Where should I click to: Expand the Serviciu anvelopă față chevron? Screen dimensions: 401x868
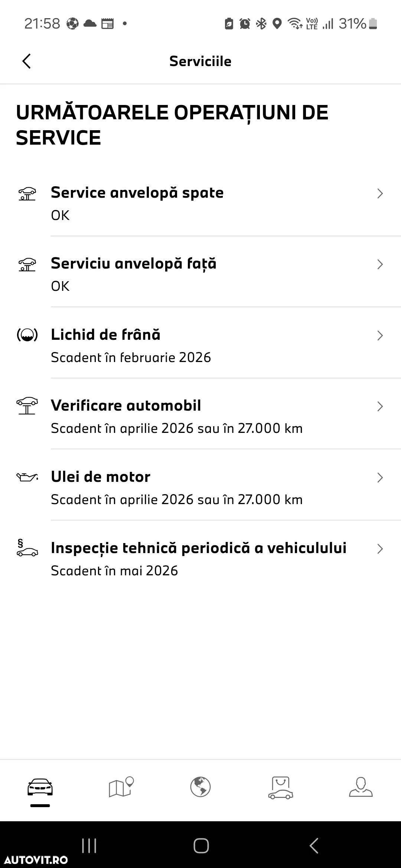(x=380, y=264)
